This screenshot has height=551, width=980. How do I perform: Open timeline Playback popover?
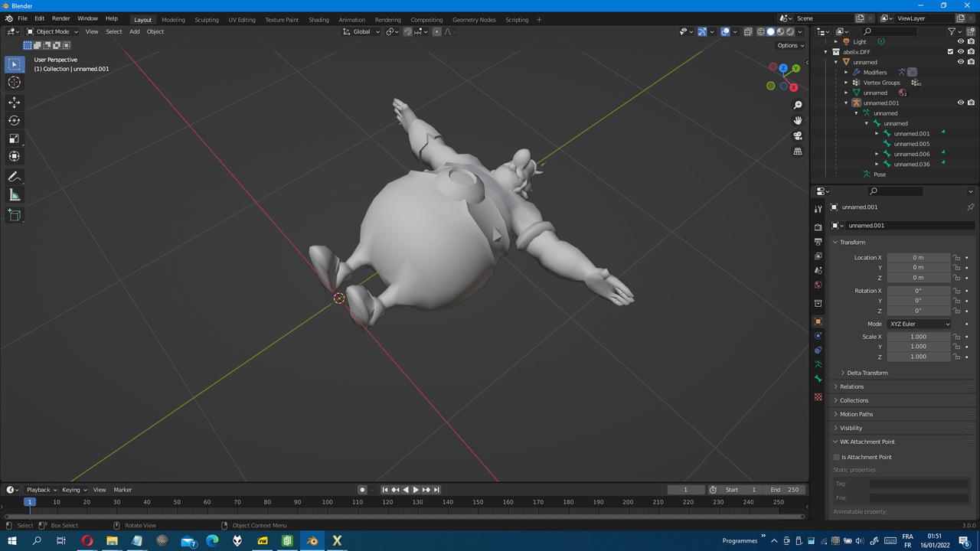[x=41, y=490]
